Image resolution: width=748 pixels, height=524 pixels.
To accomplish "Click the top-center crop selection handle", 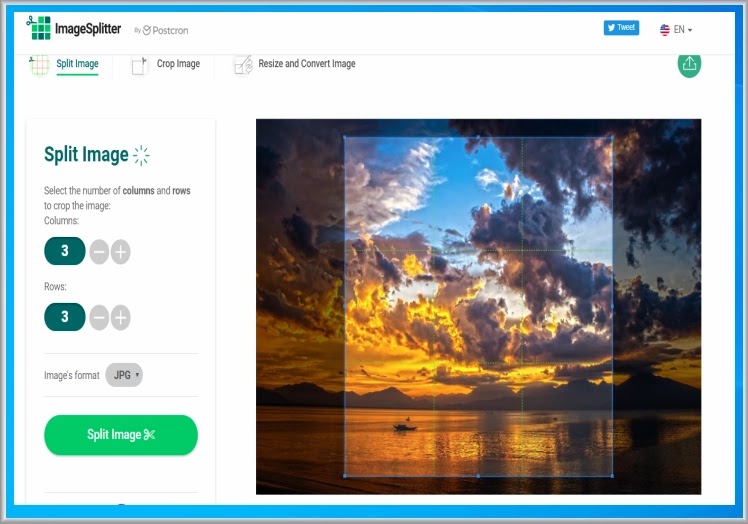I will tap(478, 137).
